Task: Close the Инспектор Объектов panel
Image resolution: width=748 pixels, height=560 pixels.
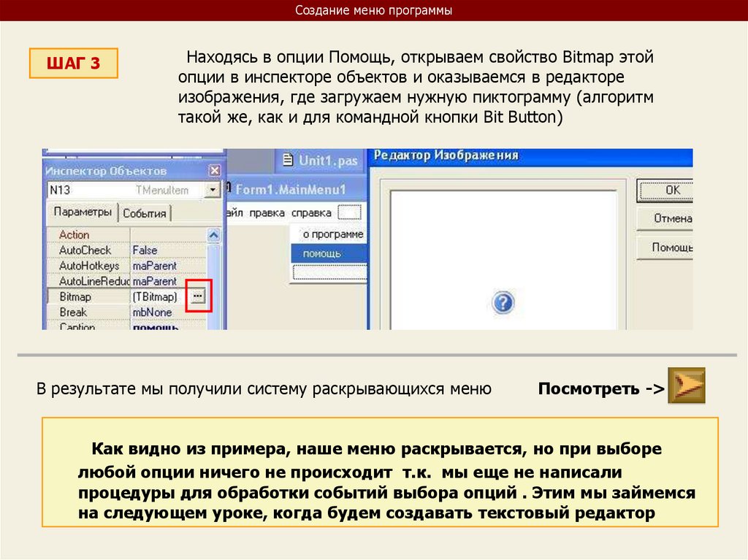Action: pyautogui.click(x=215, y=170)
